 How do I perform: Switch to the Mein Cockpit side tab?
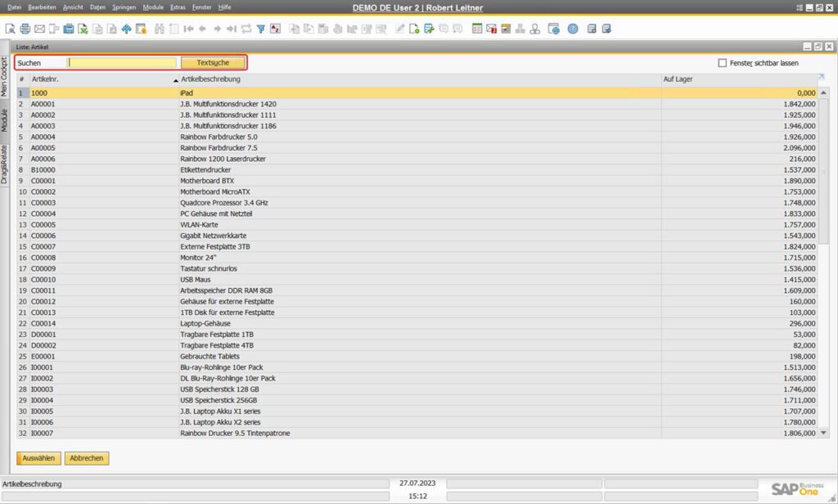(4, 76)
